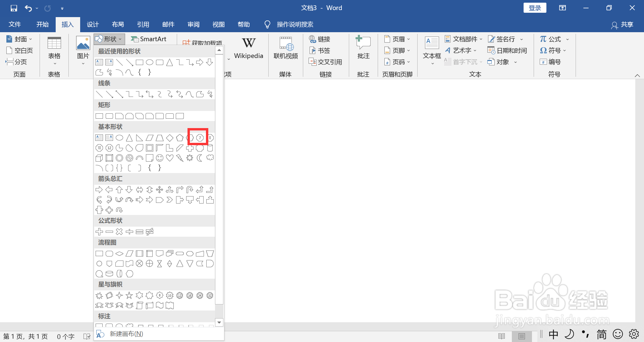
Task: Toggle IME simplified (简) mode
Action: point(602,334)
